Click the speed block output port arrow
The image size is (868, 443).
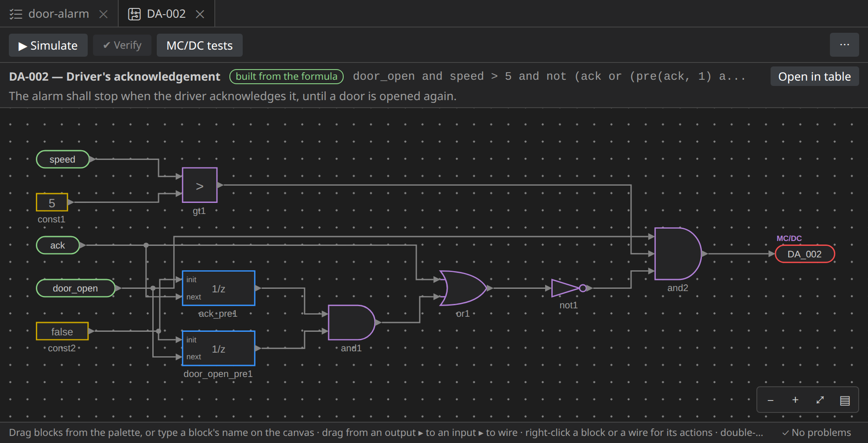point(93,159)
